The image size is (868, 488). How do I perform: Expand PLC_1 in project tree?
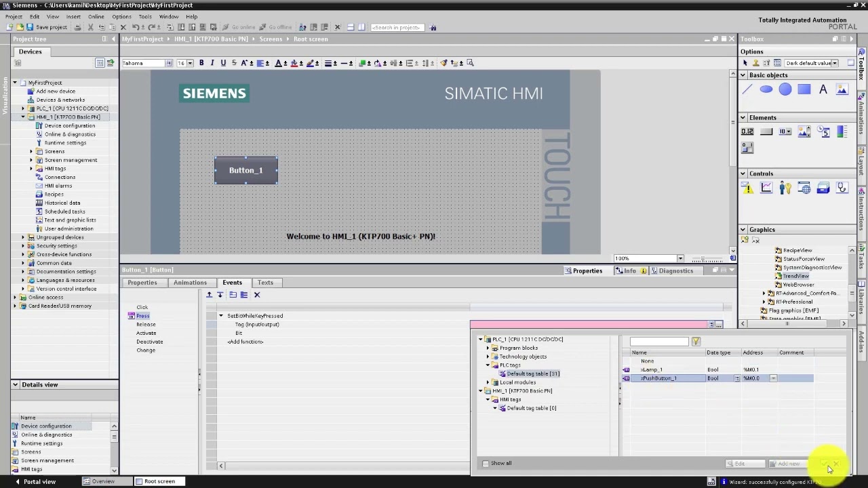tap(23, 108)
